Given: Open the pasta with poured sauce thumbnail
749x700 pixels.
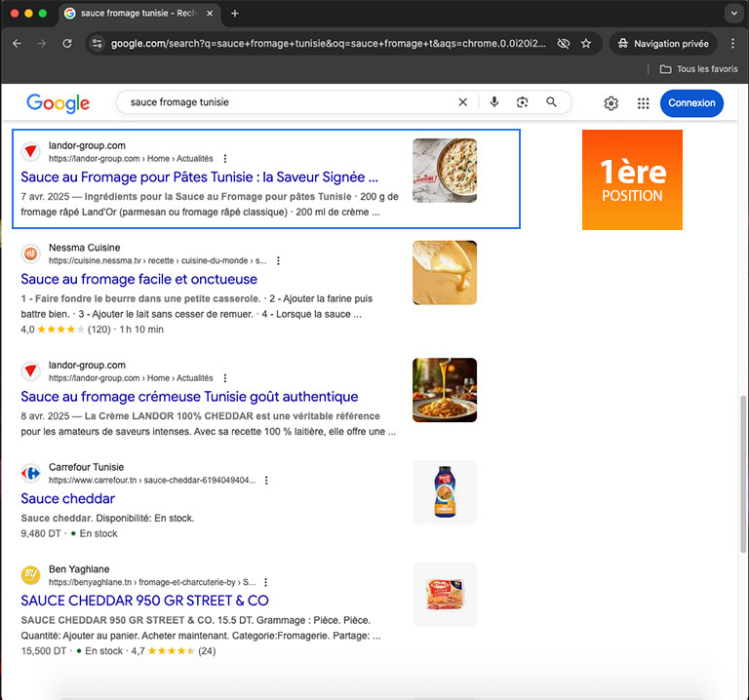Looking at the screenshot, I should coord(445,390).
